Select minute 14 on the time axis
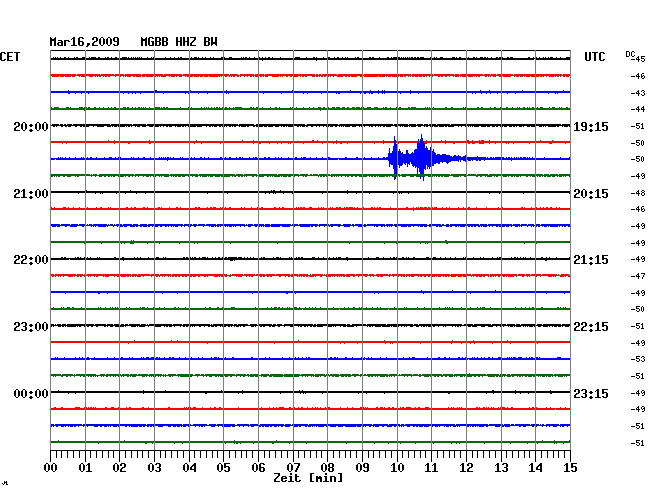Screen dimensions: 650x494 535,467
